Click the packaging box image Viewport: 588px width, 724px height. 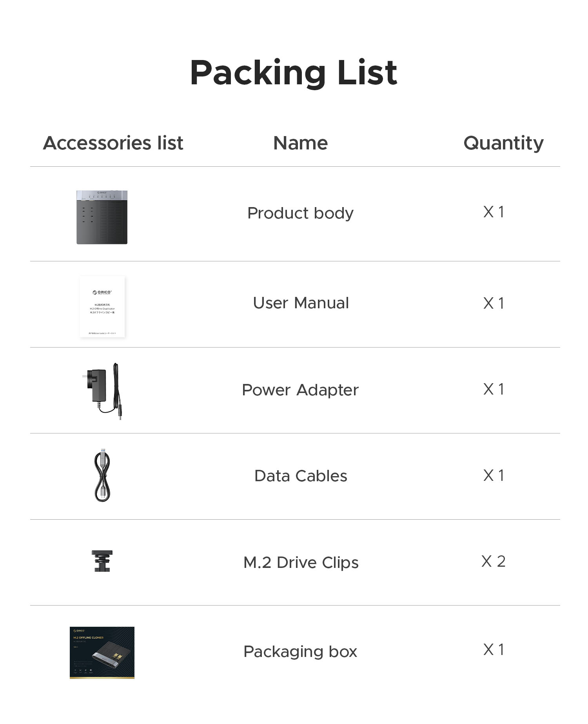102,653
